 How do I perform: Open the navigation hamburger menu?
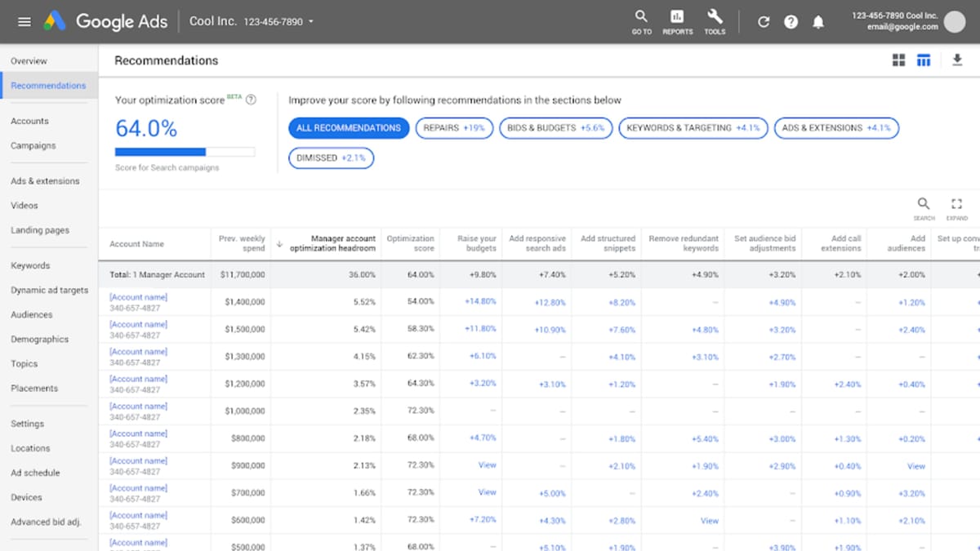[24, 21]
